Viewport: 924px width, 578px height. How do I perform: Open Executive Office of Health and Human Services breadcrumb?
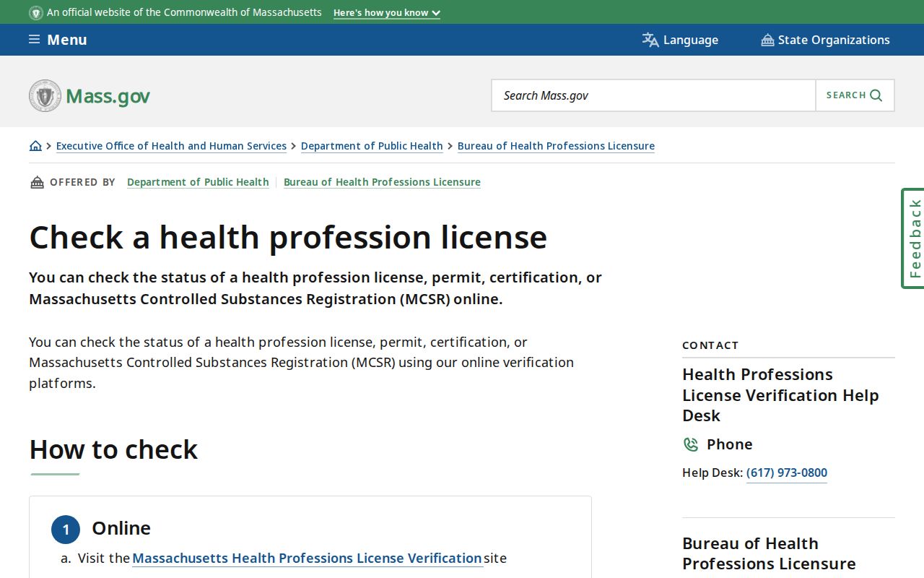click(171, 146)
